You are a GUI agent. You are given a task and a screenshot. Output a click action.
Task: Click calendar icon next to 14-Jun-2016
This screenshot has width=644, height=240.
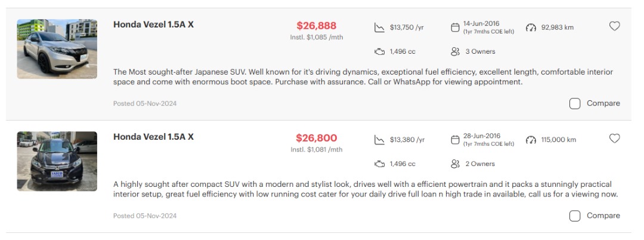(455, 27)
